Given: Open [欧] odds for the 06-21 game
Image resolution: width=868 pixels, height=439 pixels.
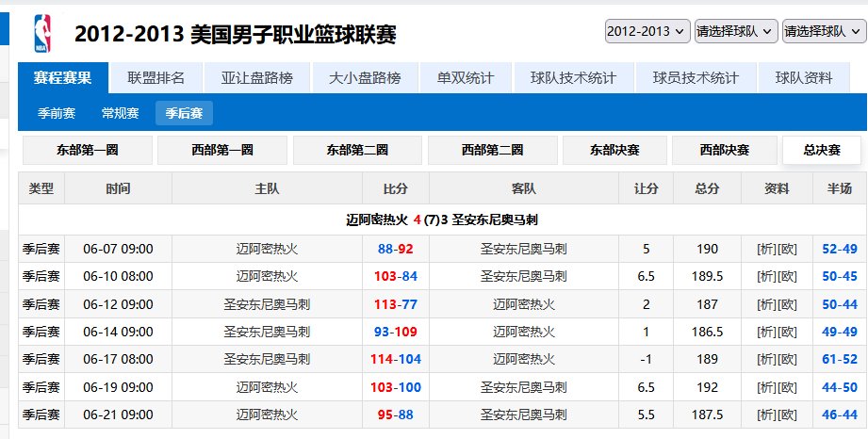Looking at the screenshot, I should (x=787, y=415).
